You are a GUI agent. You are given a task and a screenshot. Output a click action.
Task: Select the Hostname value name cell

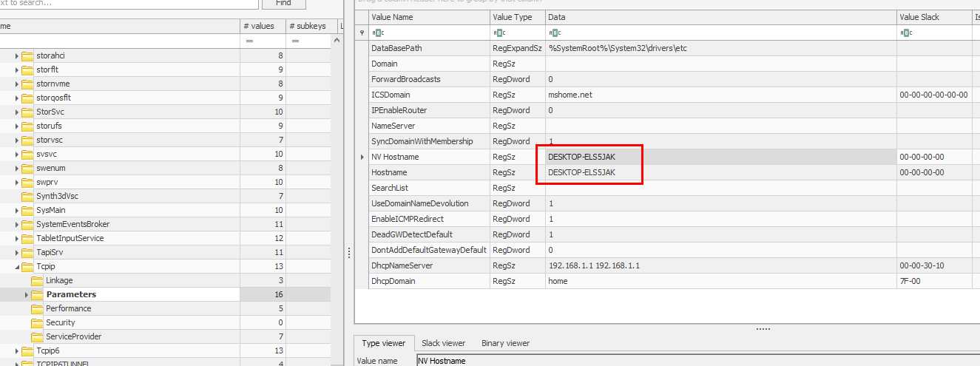[x=428, y=172]
